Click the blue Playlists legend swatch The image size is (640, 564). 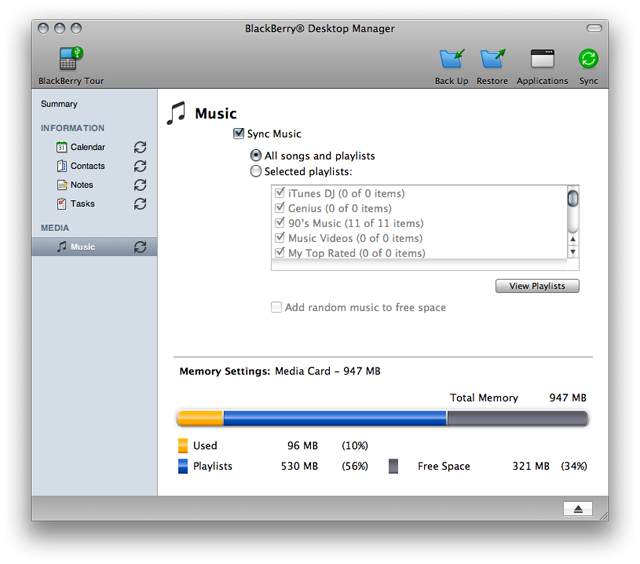(x=183, y=466)
